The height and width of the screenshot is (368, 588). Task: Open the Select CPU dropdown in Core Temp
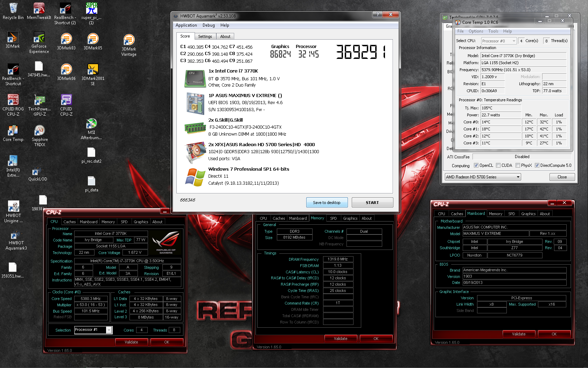499,41
